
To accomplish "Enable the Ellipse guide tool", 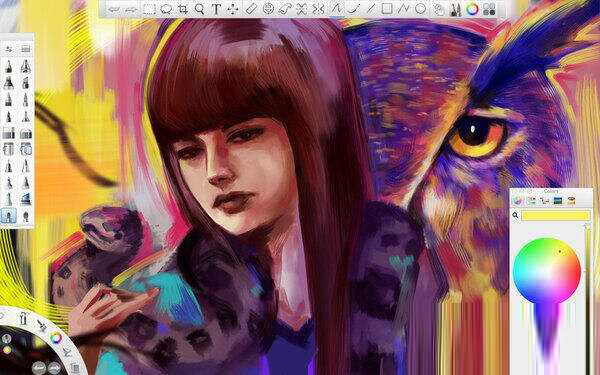I will 268,9.
